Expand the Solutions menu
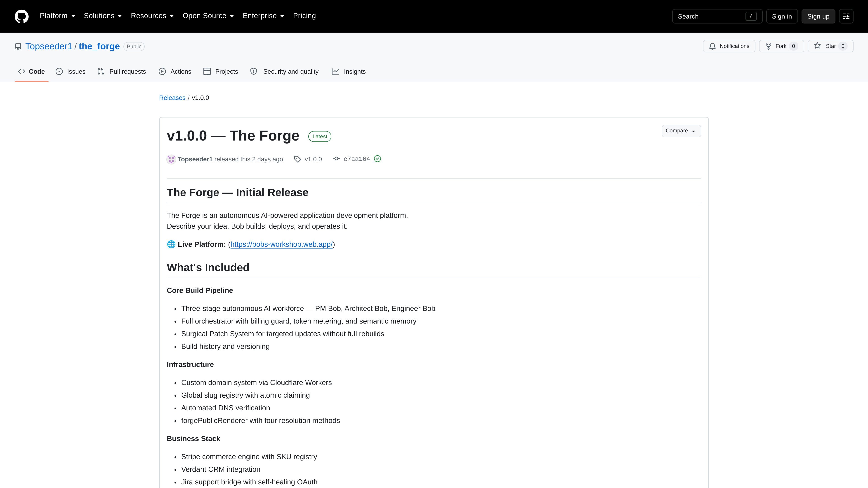The image size is (868, 488). pyautogui.click(x=103, y=16)
